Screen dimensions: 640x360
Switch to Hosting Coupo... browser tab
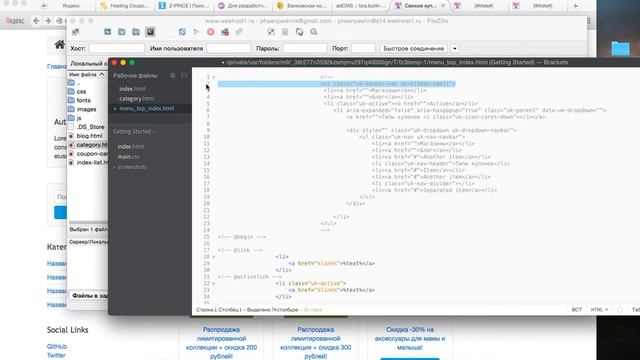(124, 6)
